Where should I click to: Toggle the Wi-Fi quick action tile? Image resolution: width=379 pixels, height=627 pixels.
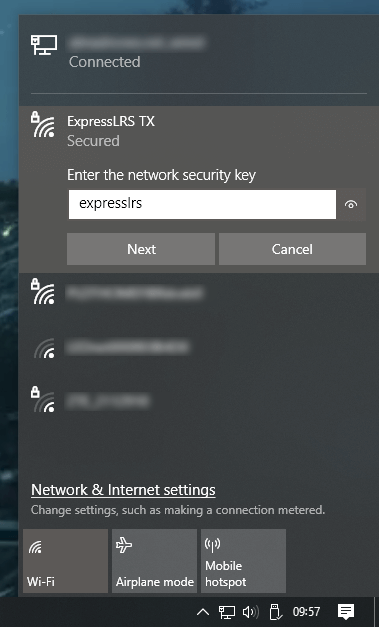click(66, 561)
